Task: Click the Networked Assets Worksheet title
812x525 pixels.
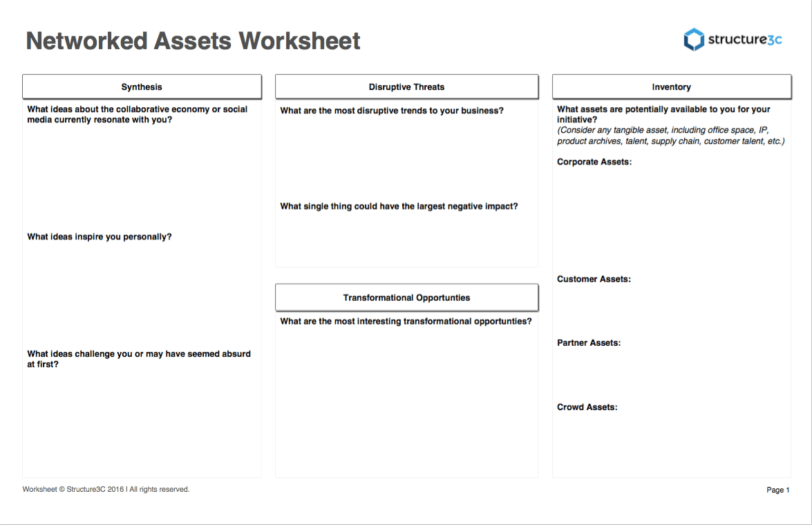Action: click(193, 41)
